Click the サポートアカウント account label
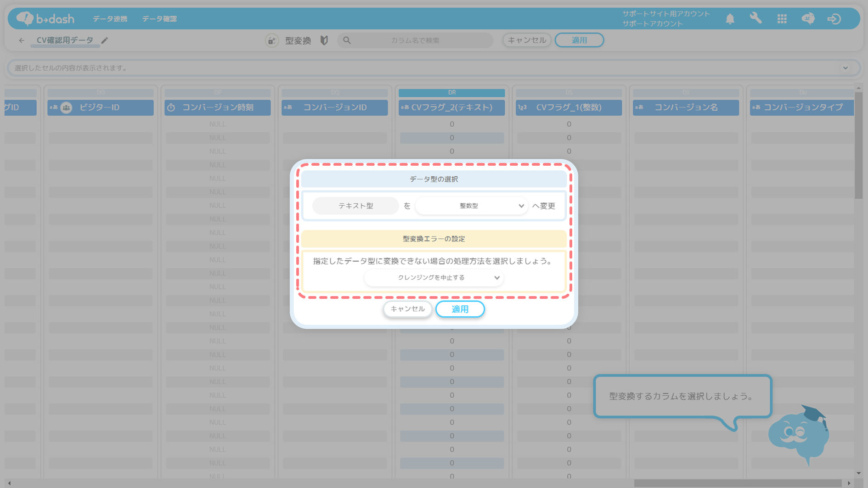This screenshot has width=868, height=488. (652, 23)
